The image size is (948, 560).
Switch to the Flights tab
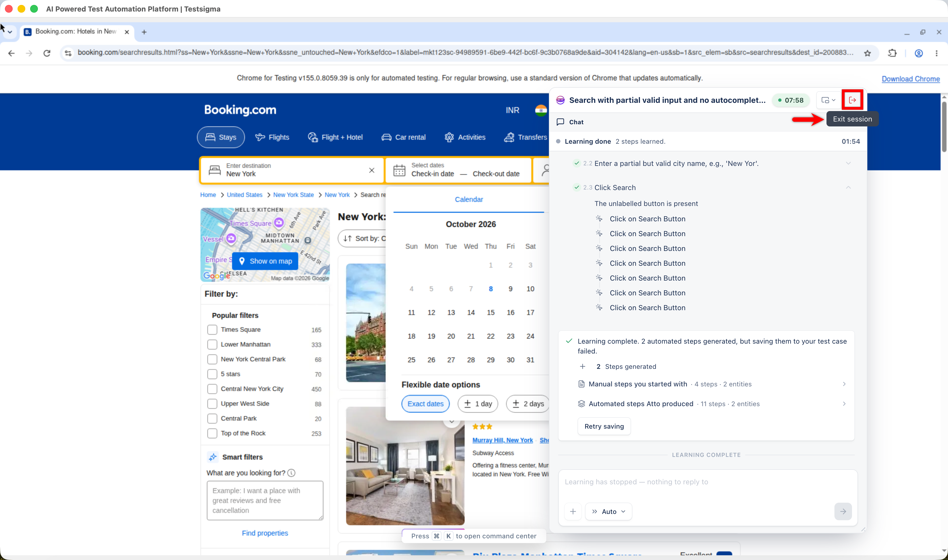[x=272, y=137]
